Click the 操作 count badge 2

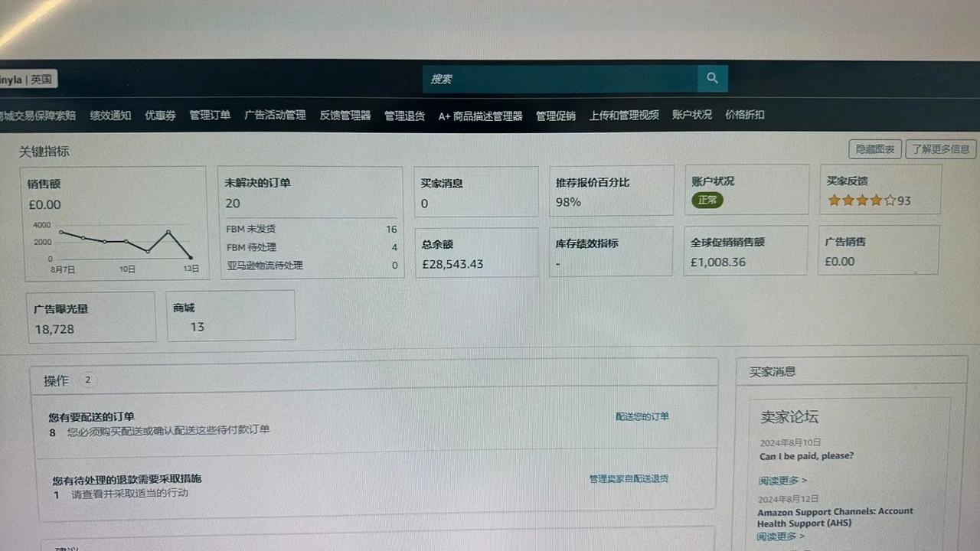[x=87, y=380]
